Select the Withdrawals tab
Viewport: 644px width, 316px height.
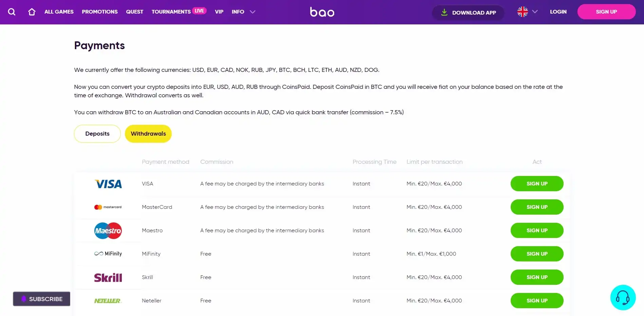click(148, 134)
